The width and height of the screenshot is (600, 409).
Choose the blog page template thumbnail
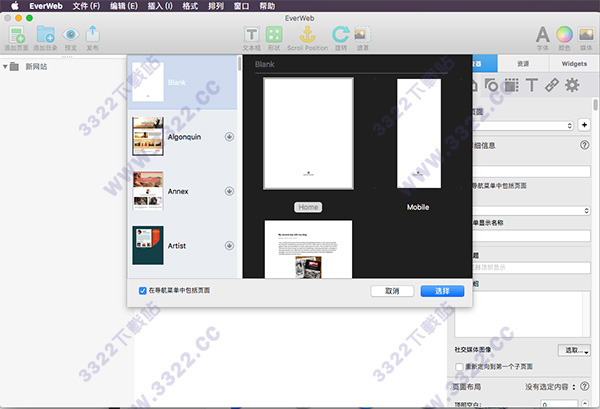pyautogui.click(x=308, y=249)
